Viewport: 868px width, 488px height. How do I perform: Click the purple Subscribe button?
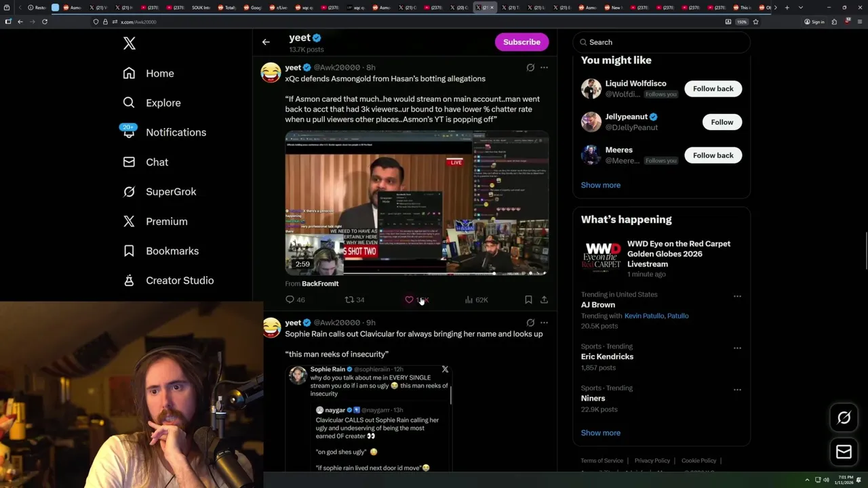coord(521,42)
